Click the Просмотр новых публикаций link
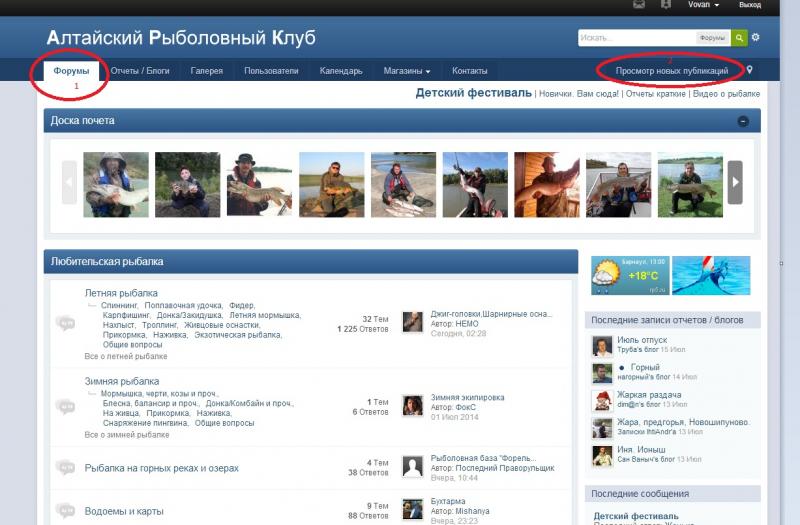Screen dimensions: 800x525 671,71
